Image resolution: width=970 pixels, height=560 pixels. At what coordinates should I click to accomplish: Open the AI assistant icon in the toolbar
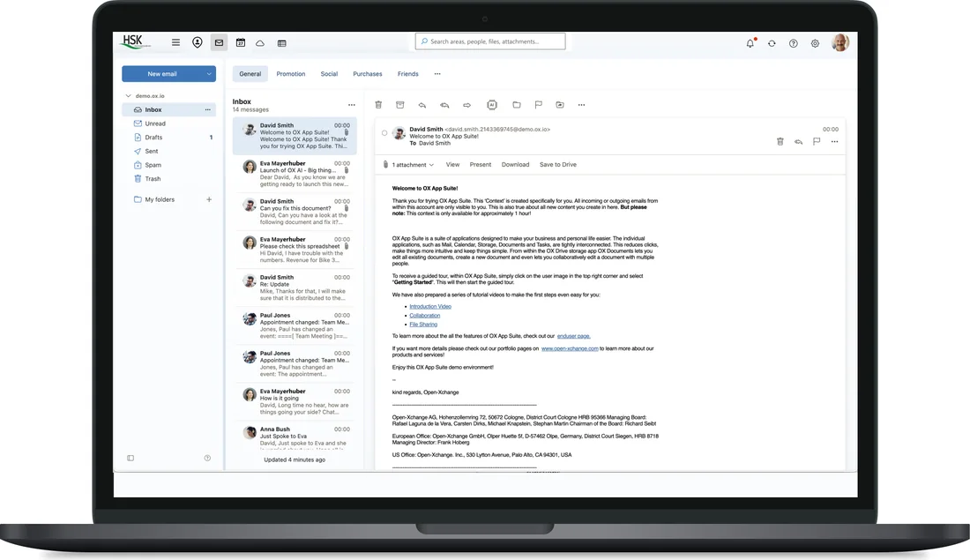pos(492,105)
